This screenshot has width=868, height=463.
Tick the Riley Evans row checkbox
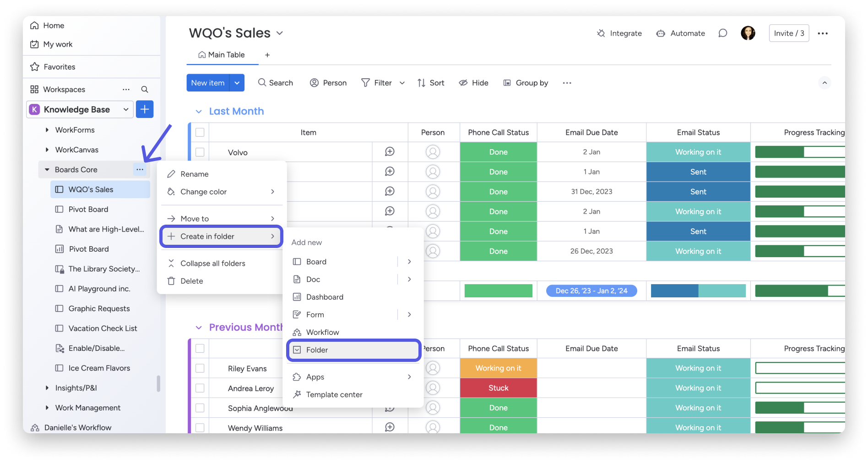(200, 368)
